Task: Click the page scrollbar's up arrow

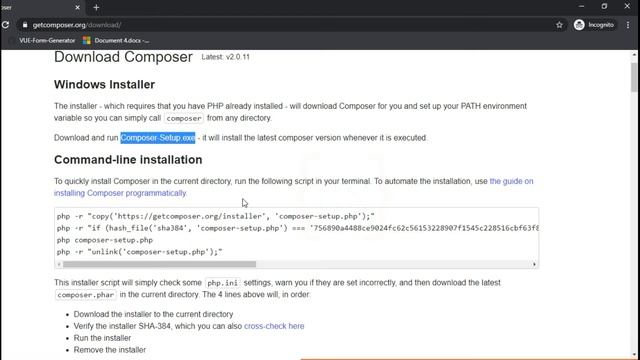Action: tap(634, 55)
